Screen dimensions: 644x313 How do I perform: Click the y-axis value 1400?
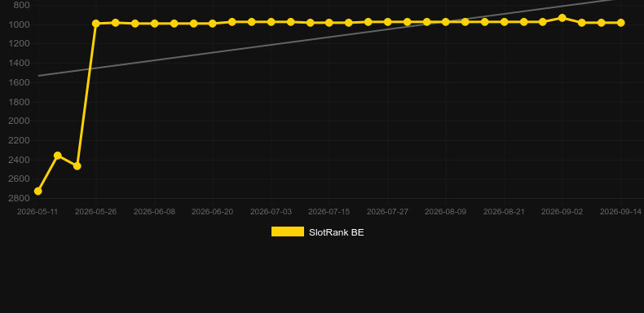(19, 64)
